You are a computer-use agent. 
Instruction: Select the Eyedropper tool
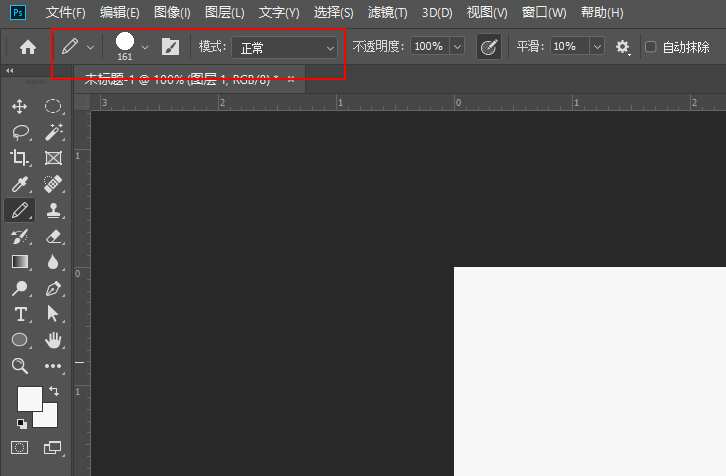click(x=20, y=184)
